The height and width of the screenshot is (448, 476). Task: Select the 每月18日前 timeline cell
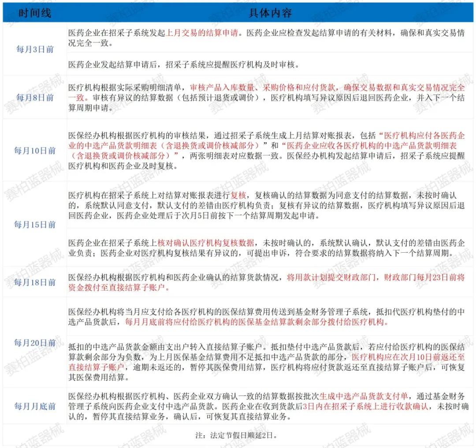35,282
